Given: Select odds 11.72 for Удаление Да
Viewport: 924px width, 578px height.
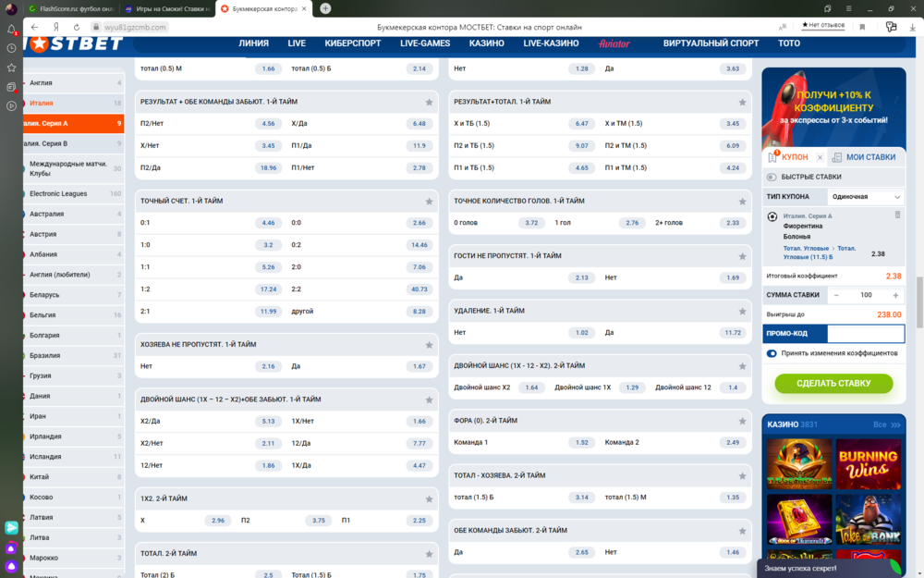Looking at the screenshot, I should (733, 333).
